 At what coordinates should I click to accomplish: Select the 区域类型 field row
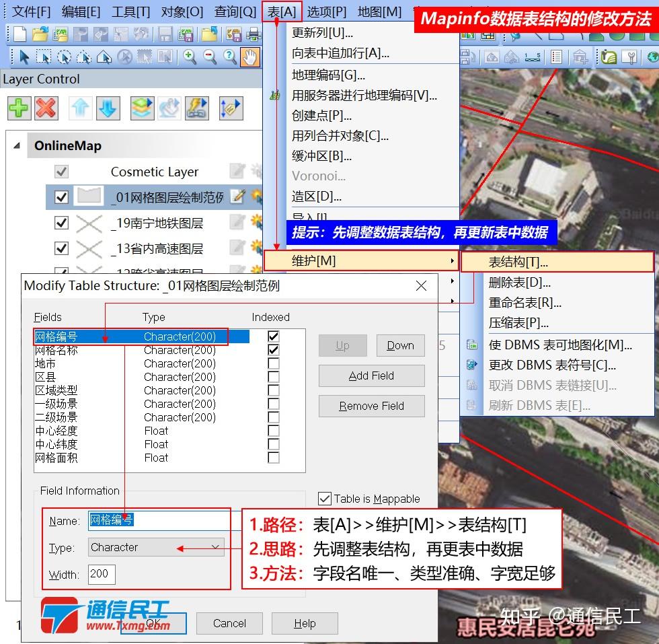click(142, 390)
